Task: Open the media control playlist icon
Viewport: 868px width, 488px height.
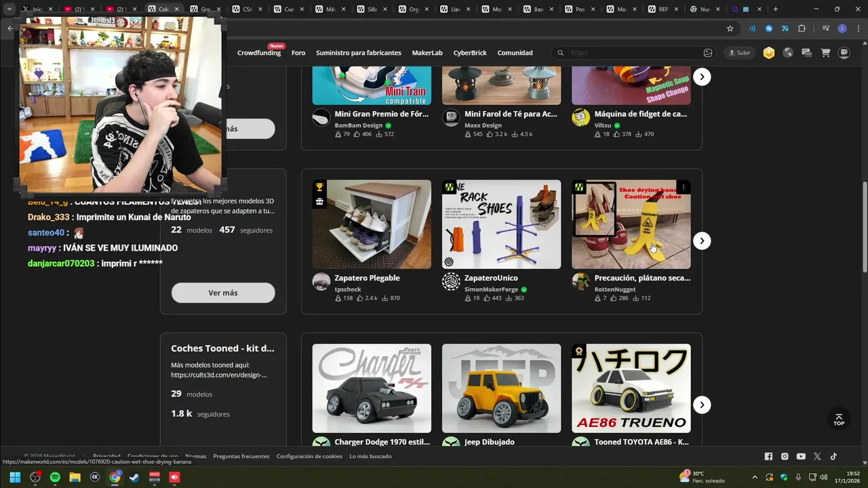Action: coord(825,28)
